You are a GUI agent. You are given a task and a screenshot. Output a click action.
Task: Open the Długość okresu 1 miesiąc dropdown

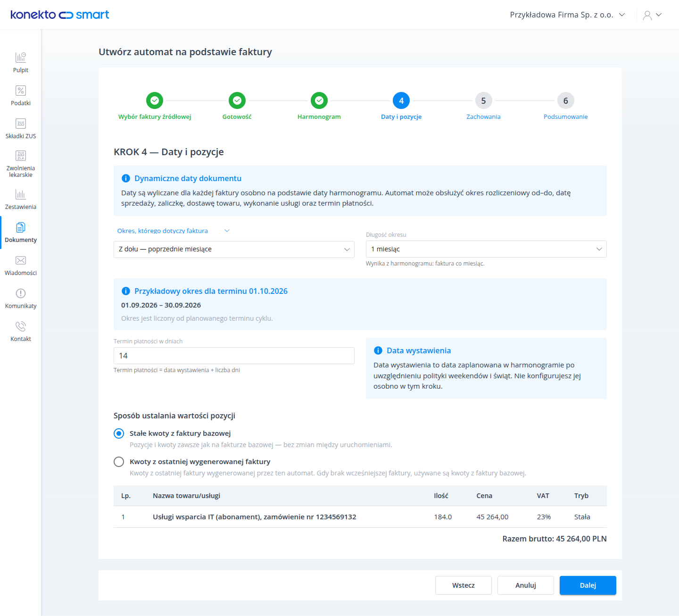[486, 249]
